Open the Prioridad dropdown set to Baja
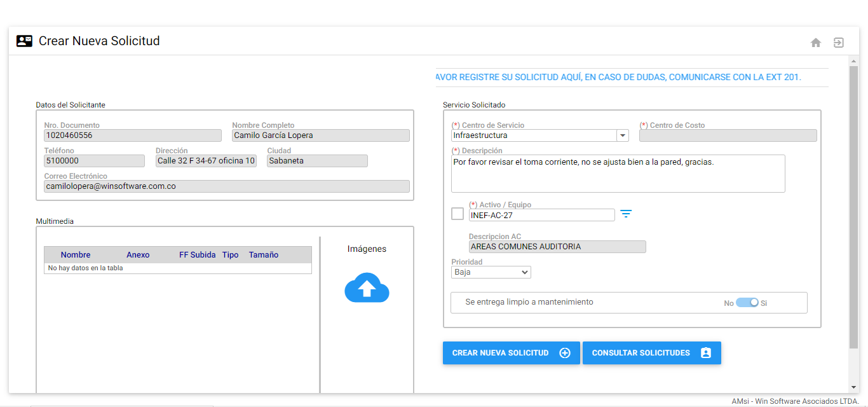868x407 pixels. (491, 272)
